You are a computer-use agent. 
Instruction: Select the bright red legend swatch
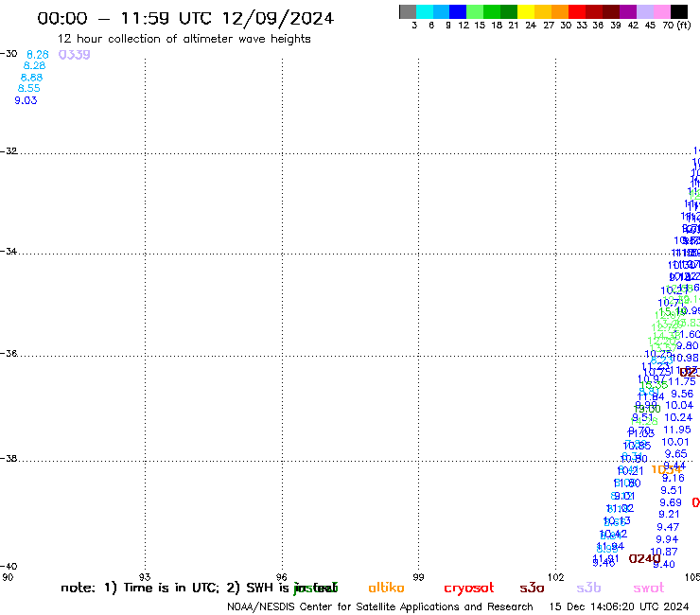(x=576, y=11)
